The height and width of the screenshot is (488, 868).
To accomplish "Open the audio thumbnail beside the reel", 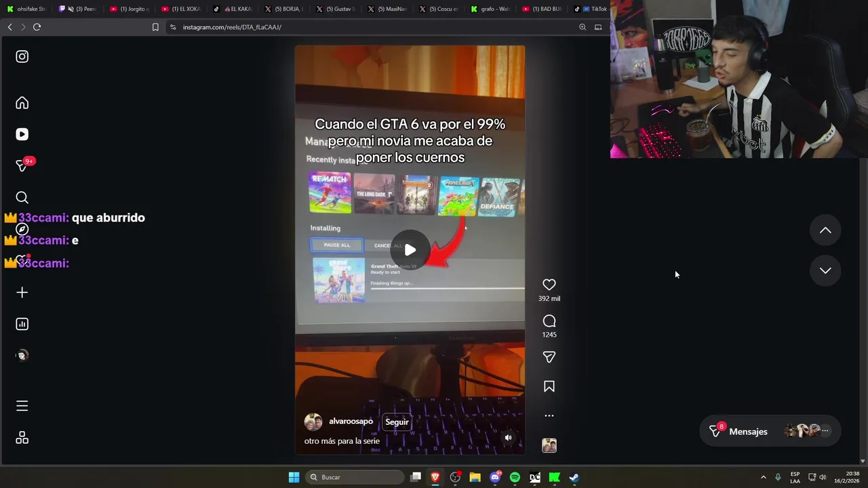I will [x=549, y=445].
